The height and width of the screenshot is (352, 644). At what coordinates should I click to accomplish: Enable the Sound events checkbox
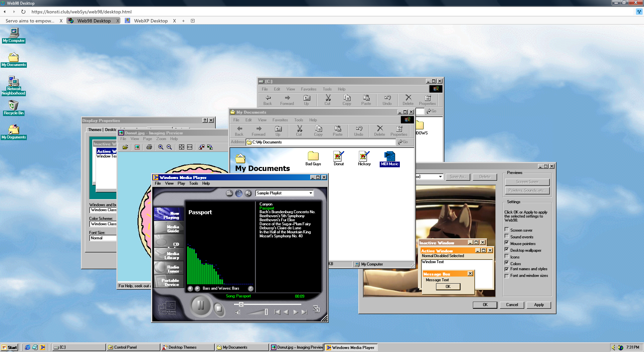pyautogui.click(x=507, y=236)
